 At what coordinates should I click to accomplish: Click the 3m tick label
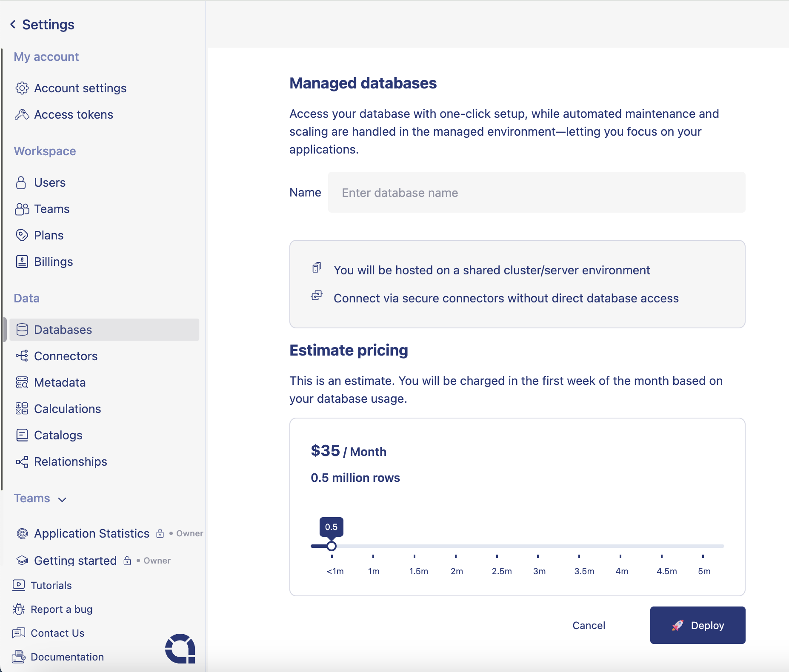tap(539, 571)
